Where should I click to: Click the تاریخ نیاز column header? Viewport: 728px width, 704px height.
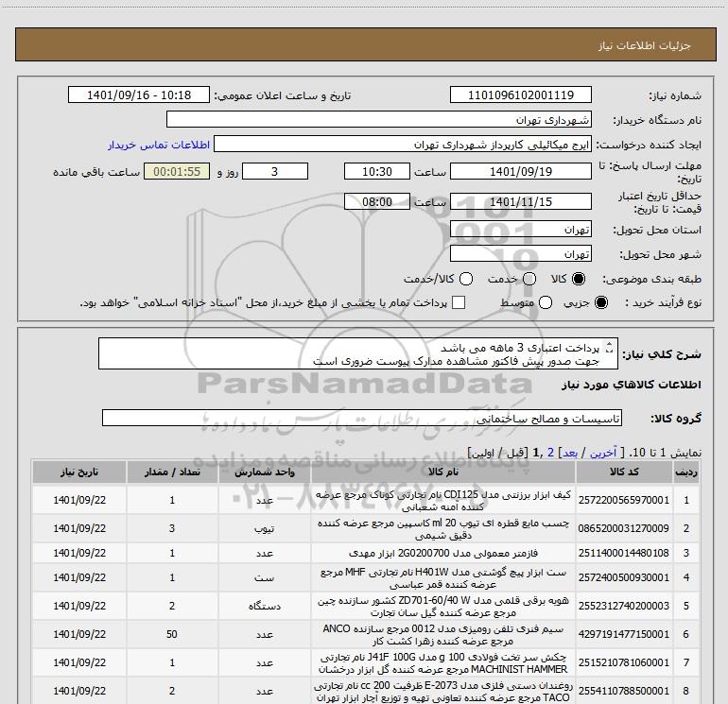point(78,472)
